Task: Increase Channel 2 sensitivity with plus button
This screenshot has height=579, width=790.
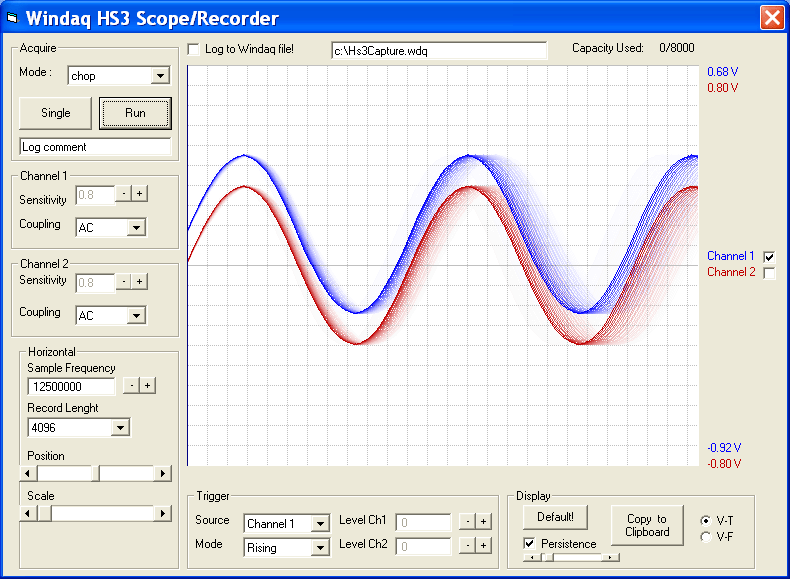Action: click(x=140, y=281)
